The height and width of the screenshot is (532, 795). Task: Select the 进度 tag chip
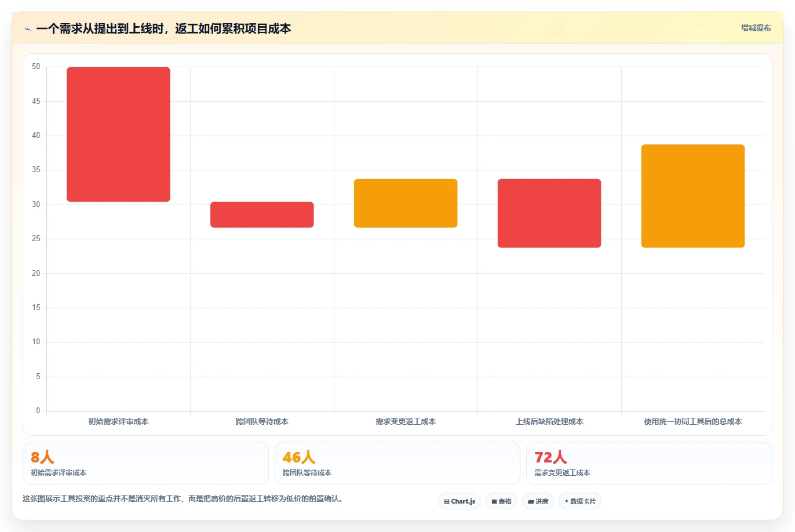tap(538, 501)
